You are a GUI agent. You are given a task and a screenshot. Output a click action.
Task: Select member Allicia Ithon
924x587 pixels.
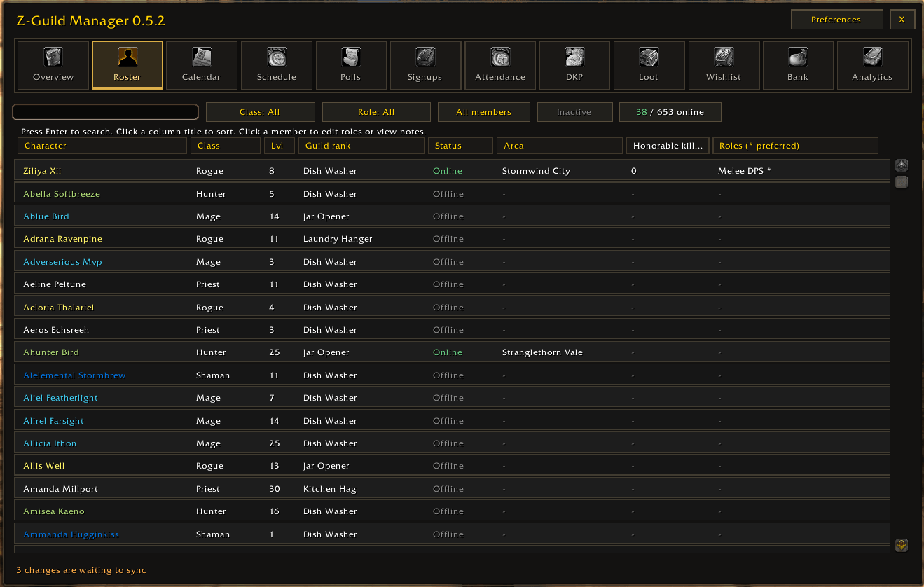pyautogui.click(x=452, y=443)
